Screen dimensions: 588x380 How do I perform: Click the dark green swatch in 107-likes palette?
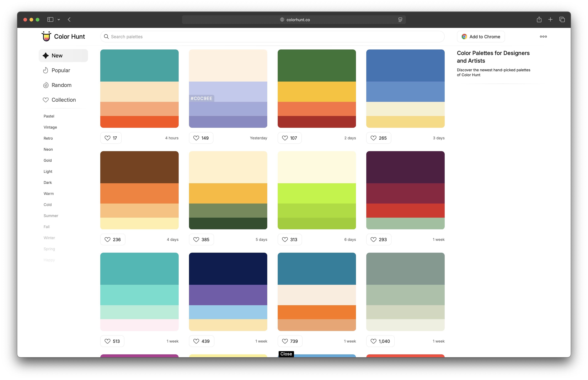point(317,65)
